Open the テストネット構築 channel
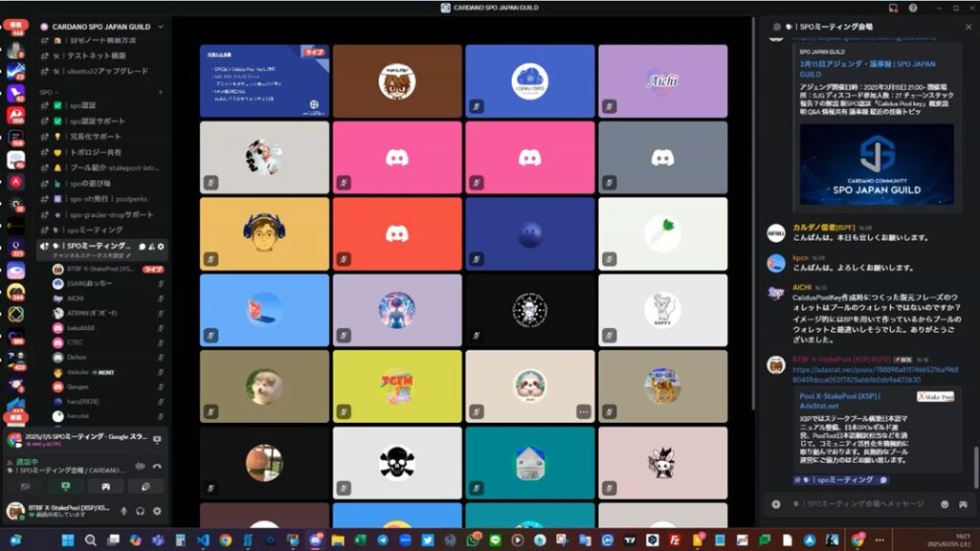Screen dimensions: 980x551 (x=95, y=55)
